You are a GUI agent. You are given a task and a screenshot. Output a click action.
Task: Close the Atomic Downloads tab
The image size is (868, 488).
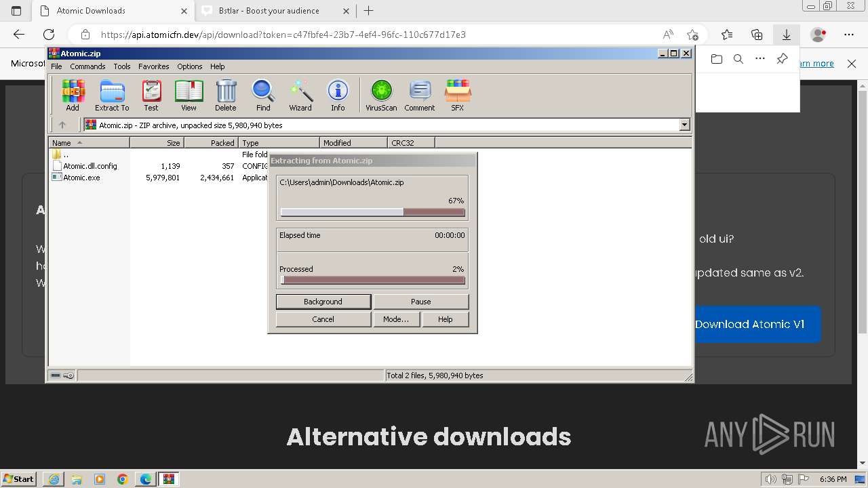coord(184,11)
